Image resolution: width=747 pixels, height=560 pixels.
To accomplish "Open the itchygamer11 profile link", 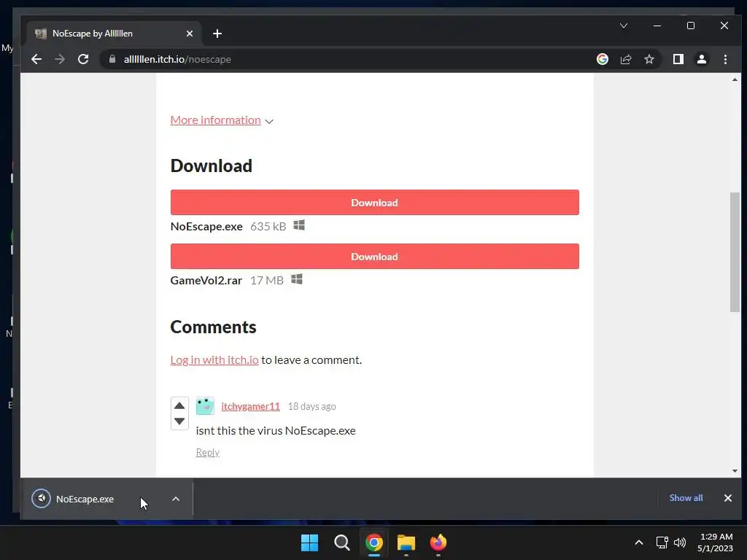I will [251, 406].
